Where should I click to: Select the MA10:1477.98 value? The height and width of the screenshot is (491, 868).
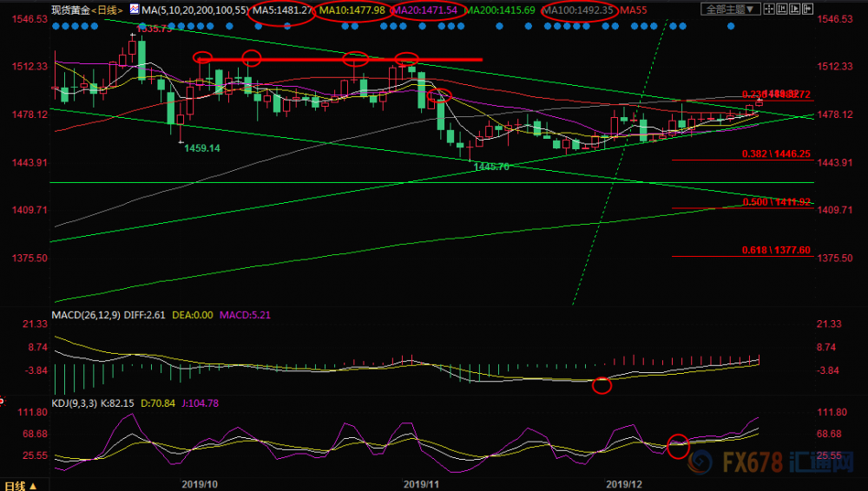pos(352,10)
